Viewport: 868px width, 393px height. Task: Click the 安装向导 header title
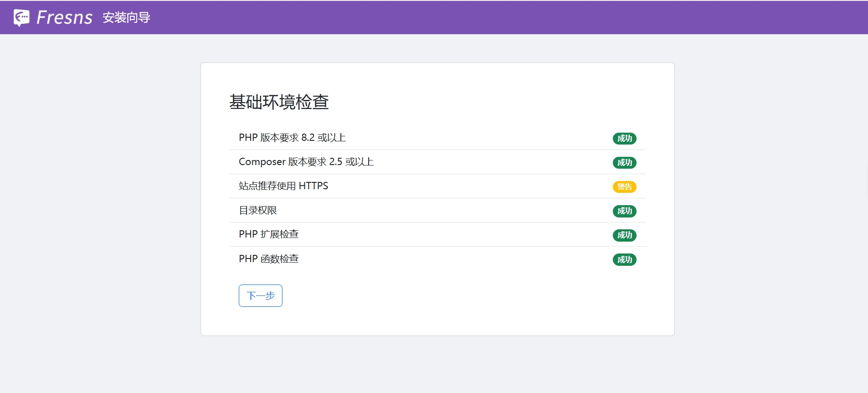coord(126,17)
